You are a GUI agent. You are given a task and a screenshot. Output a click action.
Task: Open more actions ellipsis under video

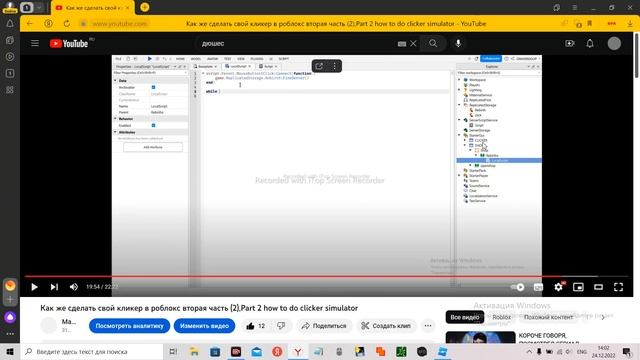tap(428, 326)
